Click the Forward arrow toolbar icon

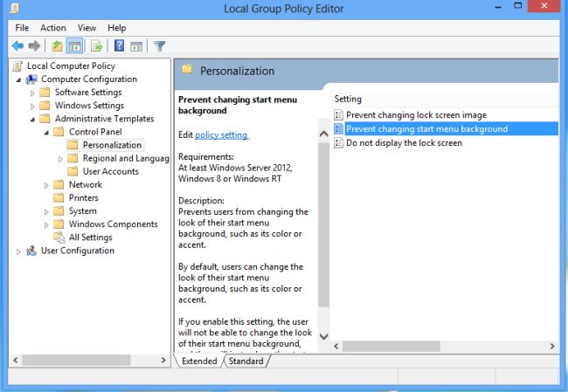click(x=34, y=46)
